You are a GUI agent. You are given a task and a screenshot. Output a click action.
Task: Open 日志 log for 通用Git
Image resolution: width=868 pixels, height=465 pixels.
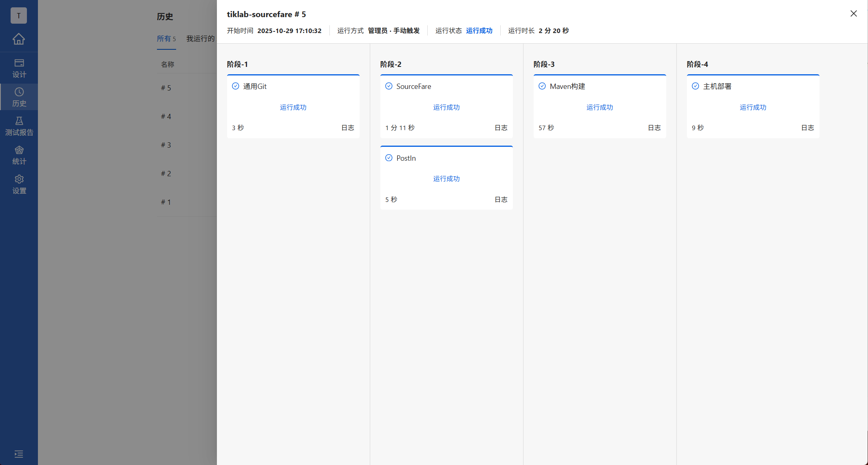347,128
